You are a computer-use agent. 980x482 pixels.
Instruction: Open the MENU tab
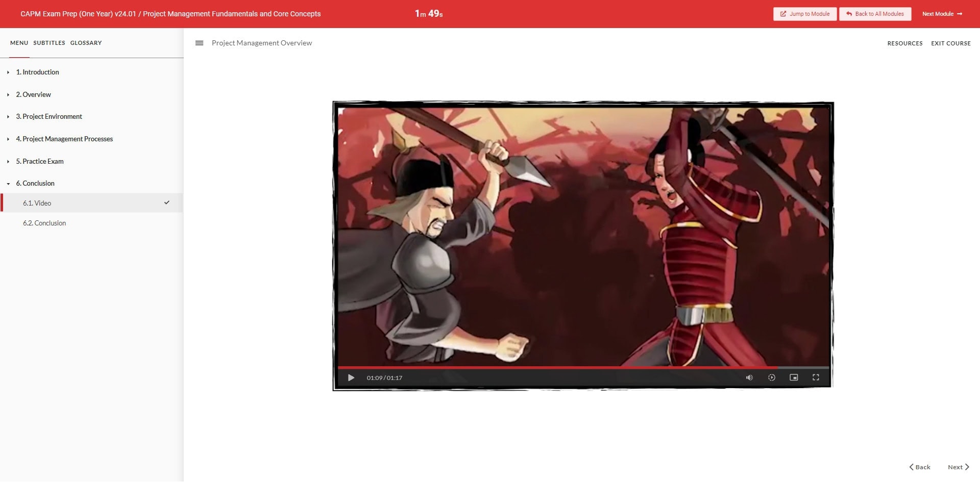coord(19,43)
